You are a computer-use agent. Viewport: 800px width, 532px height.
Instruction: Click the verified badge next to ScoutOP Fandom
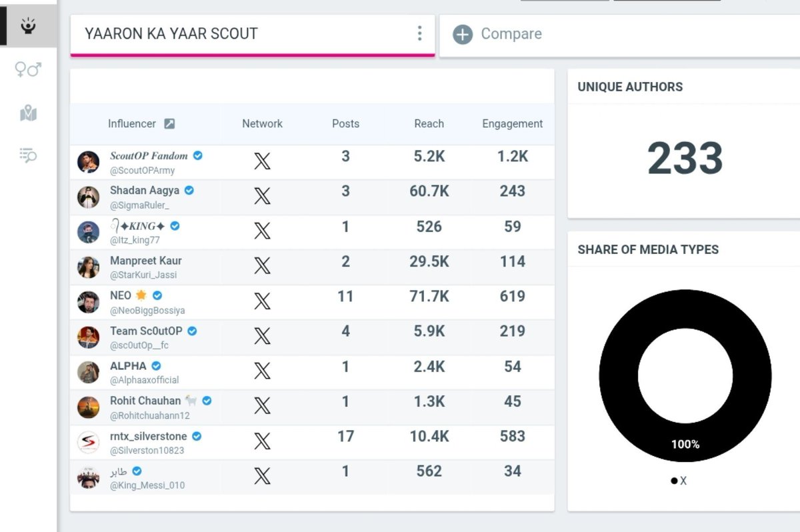[x=198, y=155]
